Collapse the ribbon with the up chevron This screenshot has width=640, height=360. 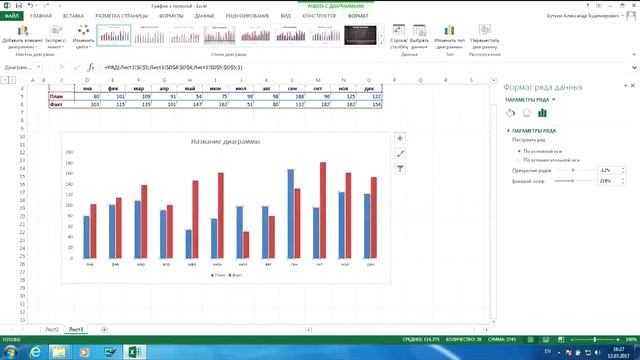(634, 54)
